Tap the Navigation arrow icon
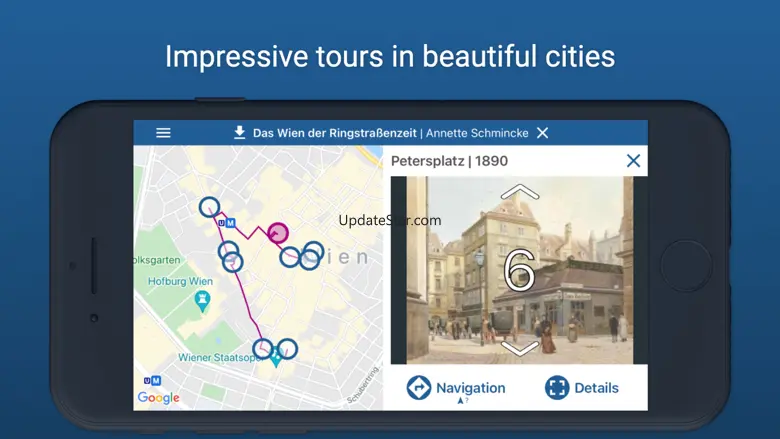780x439 pixels. [x=419, y=388]
